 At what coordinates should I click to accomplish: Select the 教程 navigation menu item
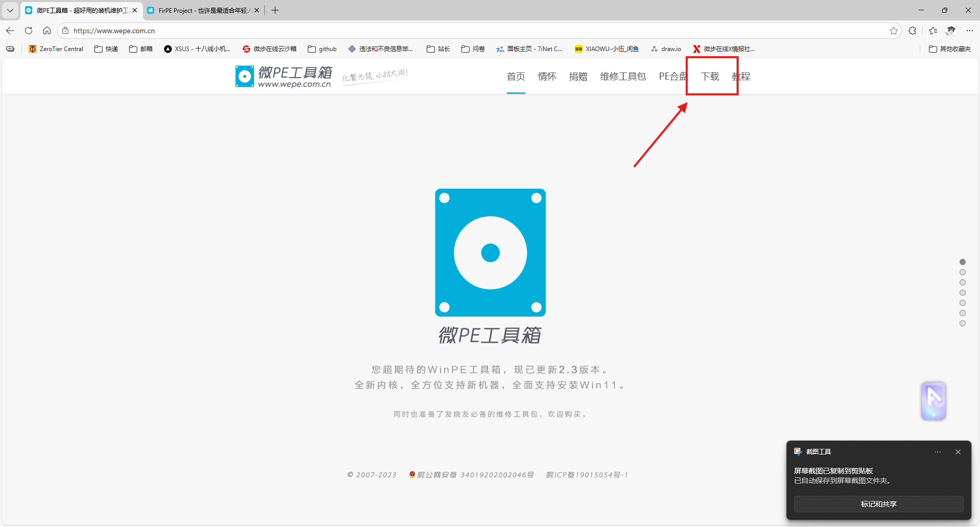pos(741,76)
